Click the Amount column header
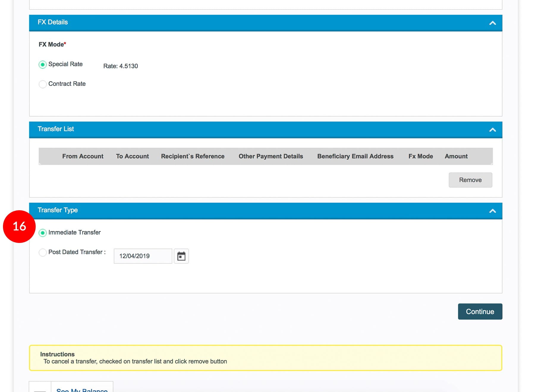The image size is (535, 392). point(456,156)
